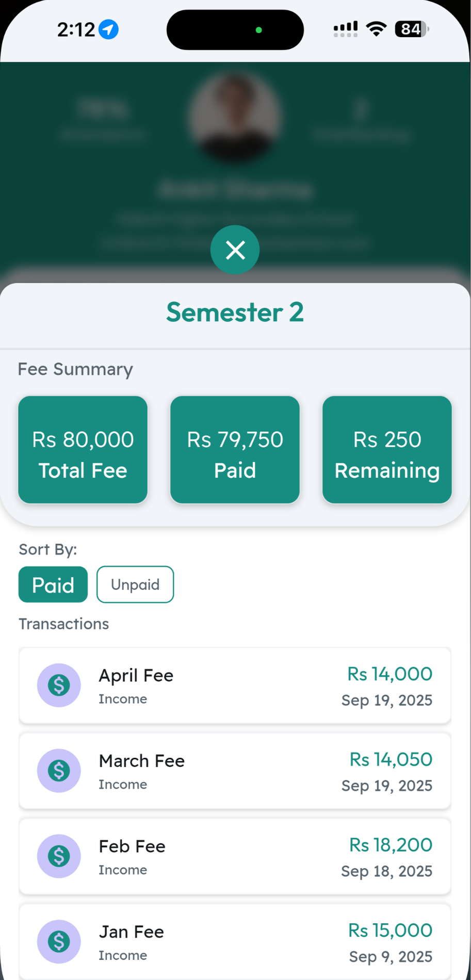471x980 pixels.
Task: Select the Paid sort filter
Action: pyautogui.click(x=53, y=584)
